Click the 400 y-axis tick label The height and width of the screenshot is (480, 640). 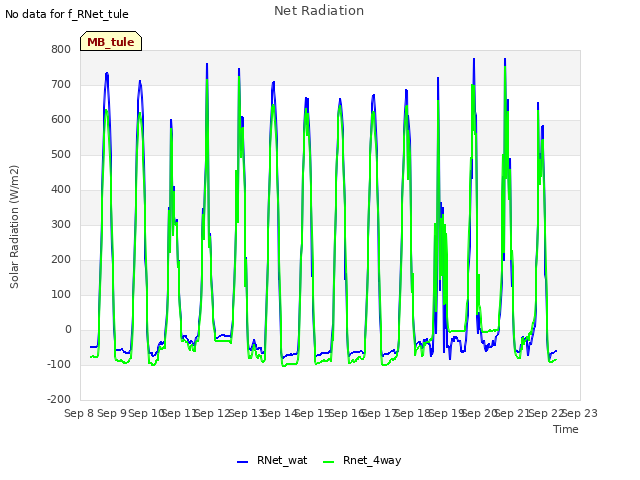pos(61,189)
